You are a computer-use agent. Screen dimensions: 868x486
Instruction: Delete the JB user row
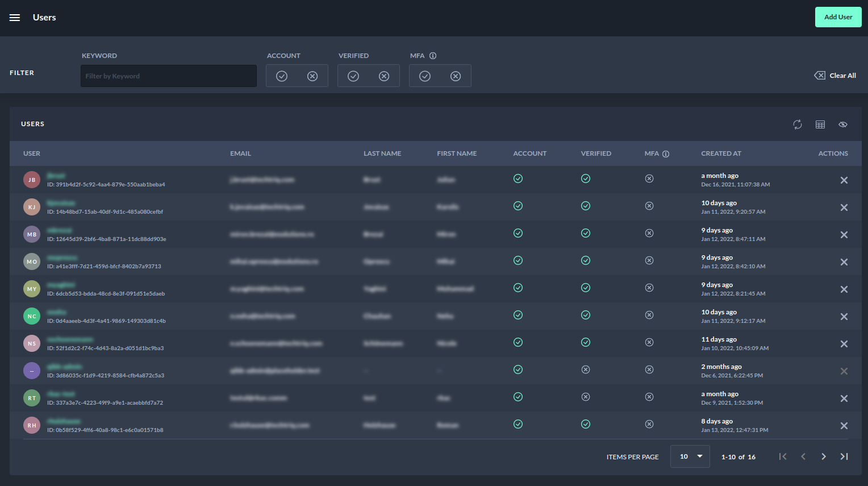(844, 180)
